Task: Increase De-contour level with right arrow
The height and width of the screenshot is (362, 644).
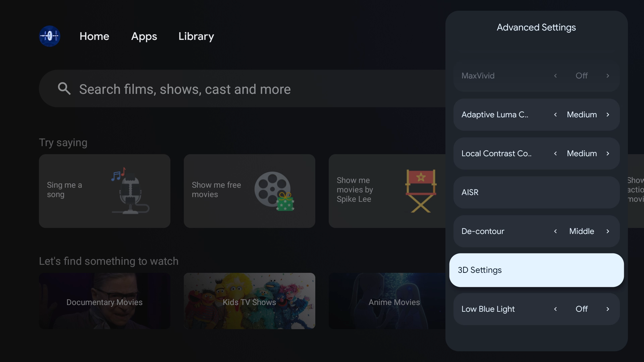Action: 607,231
